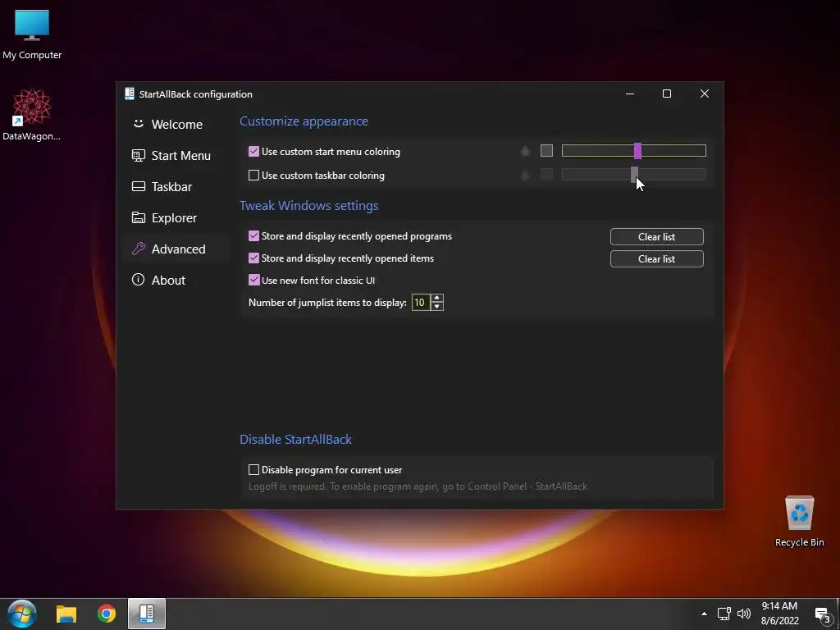
Task: Select the Recycle Bin desktop icon
Action: [799, 521]
